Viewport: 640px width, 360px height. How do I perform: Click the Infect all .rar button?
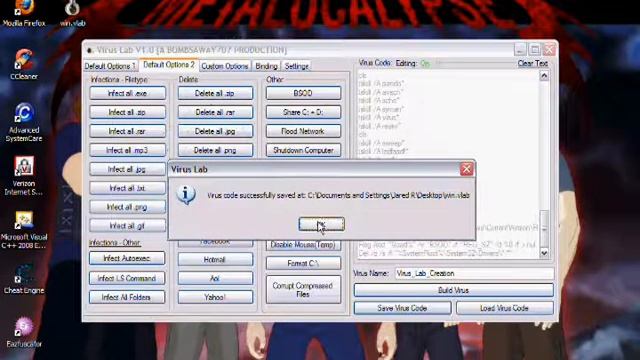[x=127, y=131]
